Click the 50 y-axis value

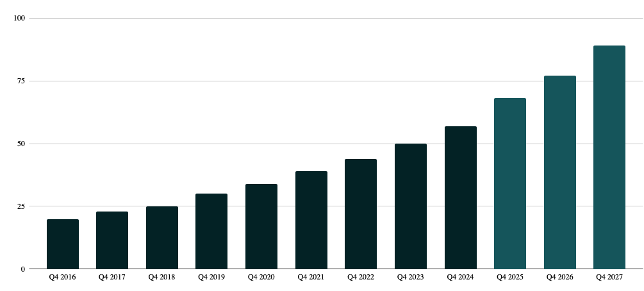coord(21,144)
